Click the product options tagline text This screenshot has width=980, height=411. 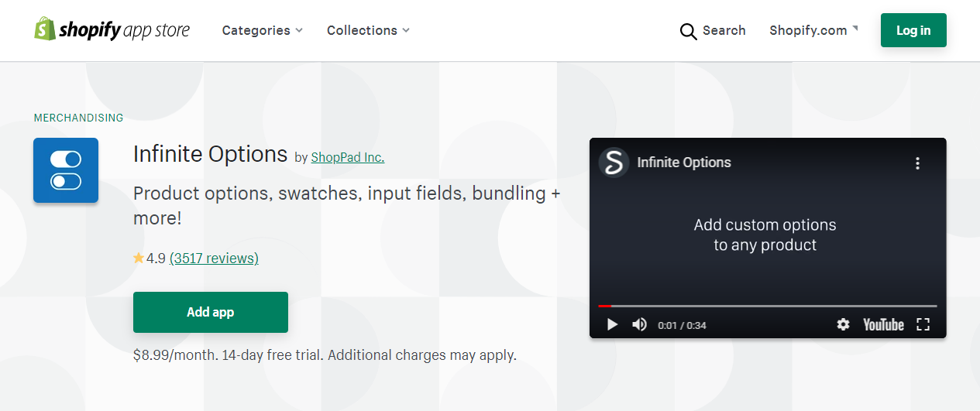pos(347,205)
